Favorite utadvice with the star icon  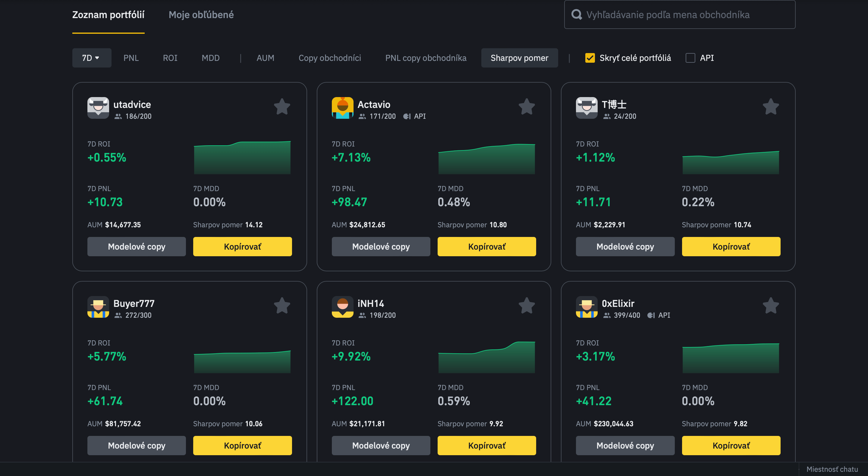click(x=282, y=107)
